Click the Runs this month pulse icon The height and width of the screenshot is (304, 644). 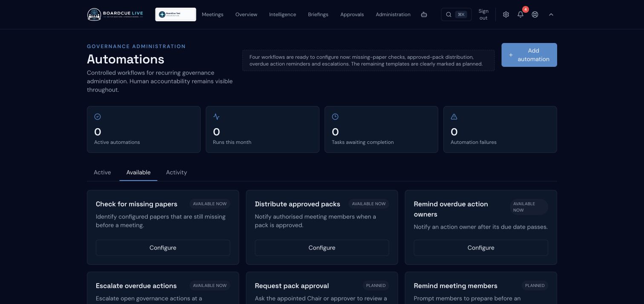(x=216, y=117)
